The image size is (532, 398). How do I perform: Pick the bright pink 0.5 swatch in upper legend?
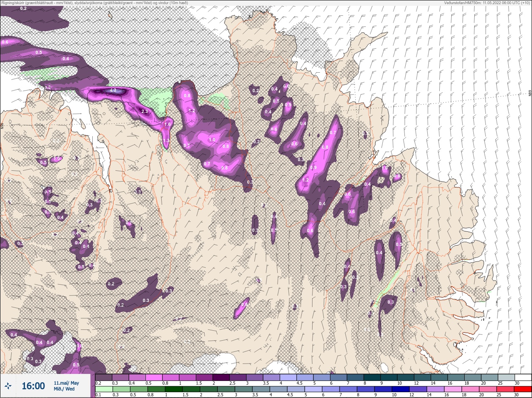(x=154, y=377)
